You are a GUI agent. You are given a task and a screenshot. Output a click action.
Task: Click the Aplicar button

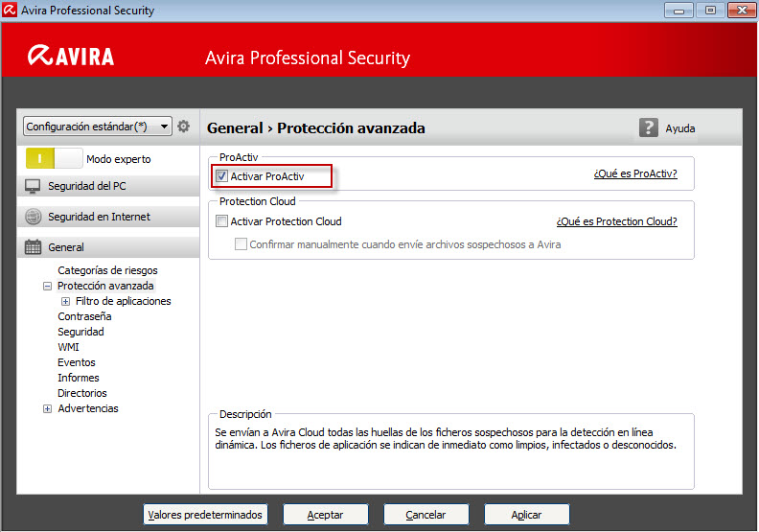527,515
